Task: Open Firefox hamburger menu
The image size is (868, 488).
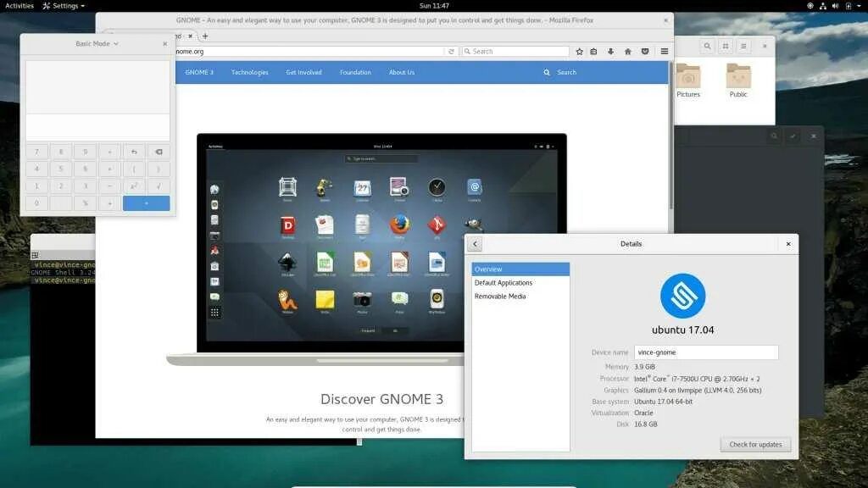Action: 665,52
